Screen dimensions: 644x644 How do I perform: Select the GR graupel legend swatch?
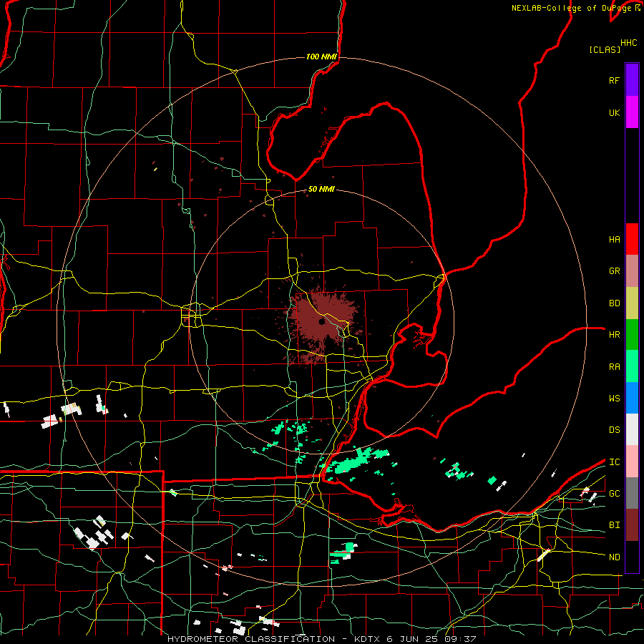point(632,270)
